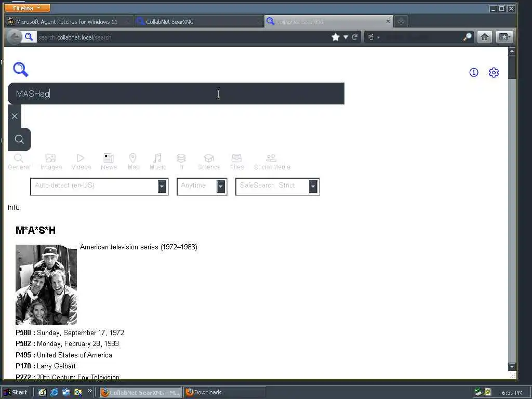532x399 pixels.
Task: Open a new tab with plus button
Action: [x=401, y=21]
